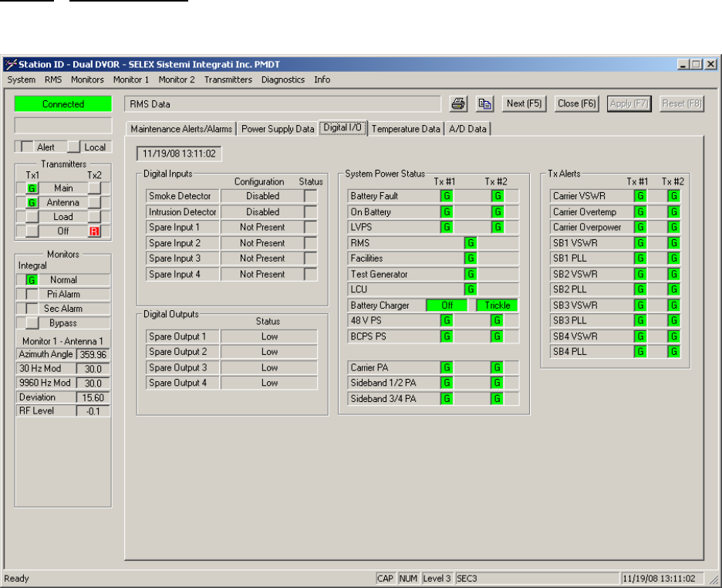
Task: Click the Close (F6) button
Action: [x=576, y=103]
